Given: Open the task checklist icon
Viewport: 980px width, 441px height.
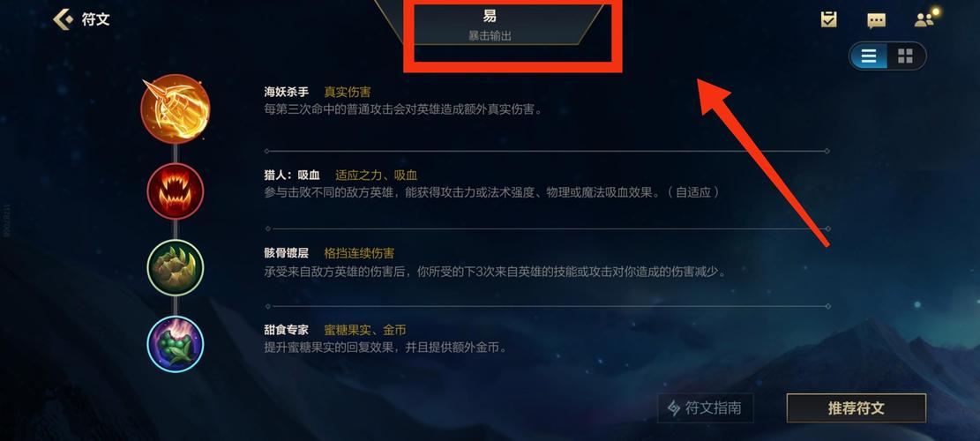Looking at the screenshot, I should [829, 20].
